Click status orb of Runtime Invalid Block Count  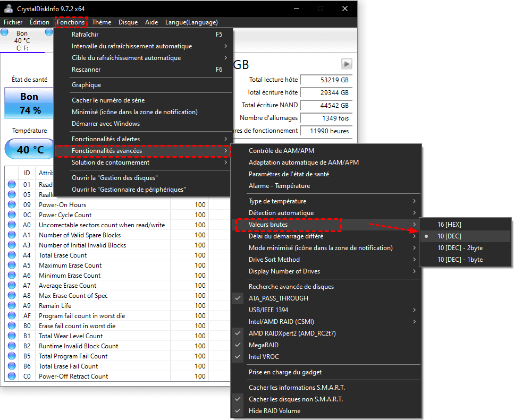point(12,346)
